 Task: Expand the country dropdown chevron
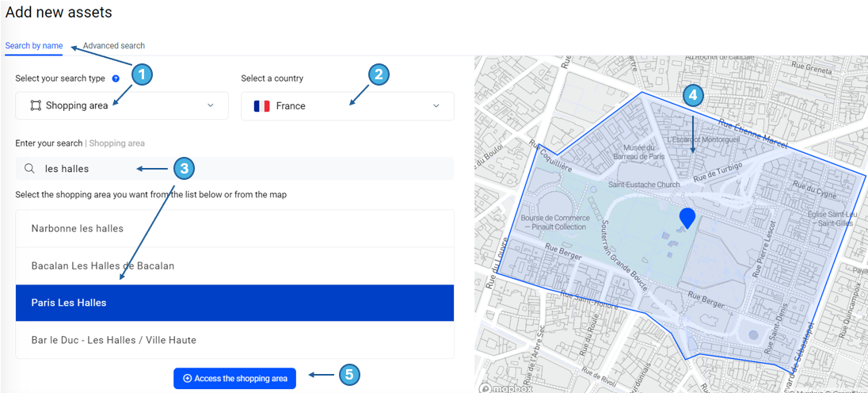(x=436, y=106)
